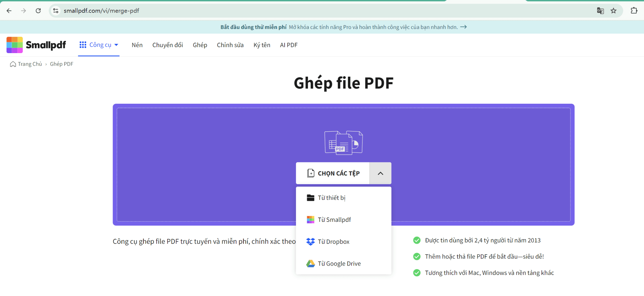Image resolution: width=644 pixels, height=296 pixels.
Task: Click description Công cụ ghép file PDF trực tuyến
Action: tap(204, 241)
